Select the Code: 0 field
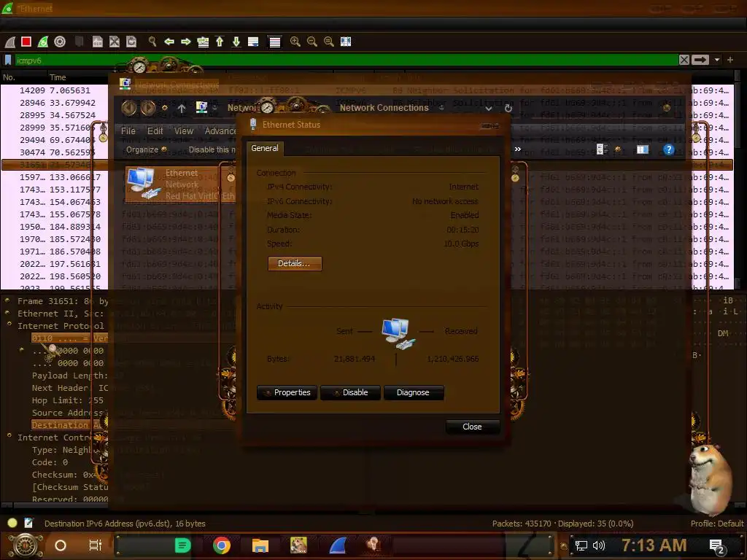This screenshot has width=747, height=560. tap(50, 462)
